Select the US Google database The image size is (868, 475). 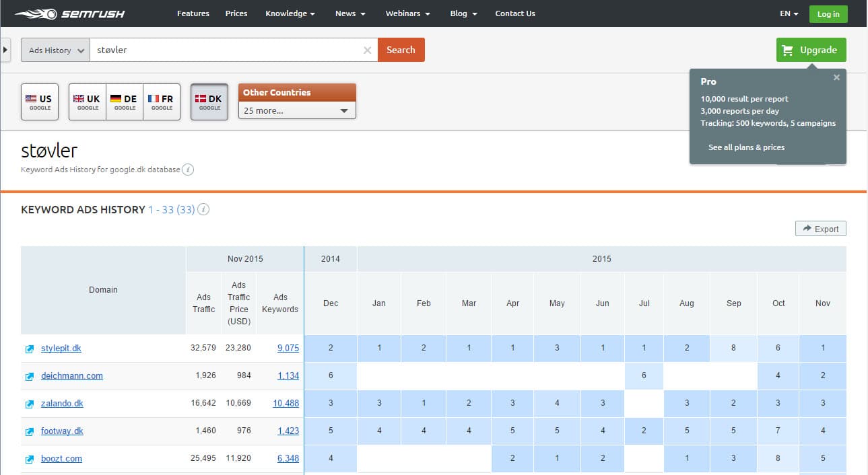click(x=40, y=102)
